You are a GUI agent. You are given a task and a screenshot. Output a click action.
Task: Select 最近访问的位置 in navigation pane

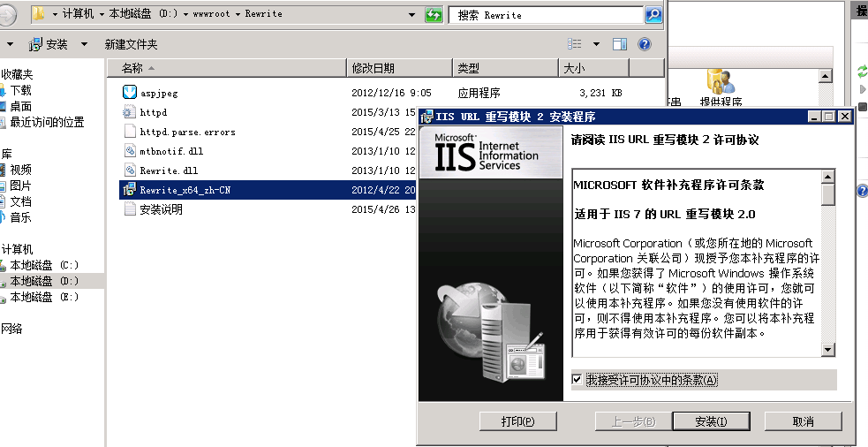(x=47, y=123)
